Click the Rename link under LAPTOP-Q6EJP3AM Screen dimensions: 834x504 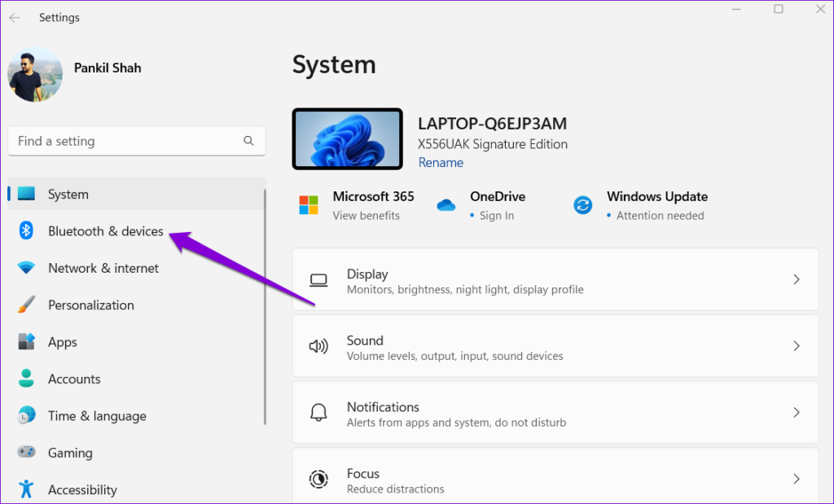[x=441, y=162]
